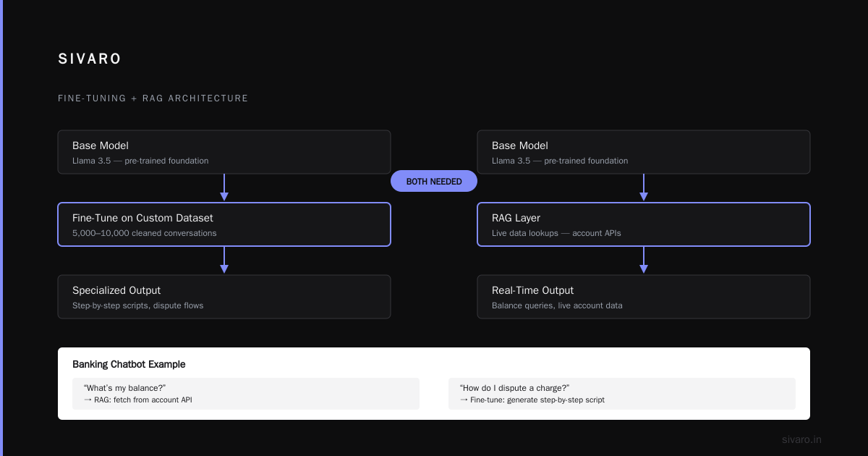This screenshot has width=868, height=456.
Task: Select the 'RAG Layer' title
Action: point(516,218)
